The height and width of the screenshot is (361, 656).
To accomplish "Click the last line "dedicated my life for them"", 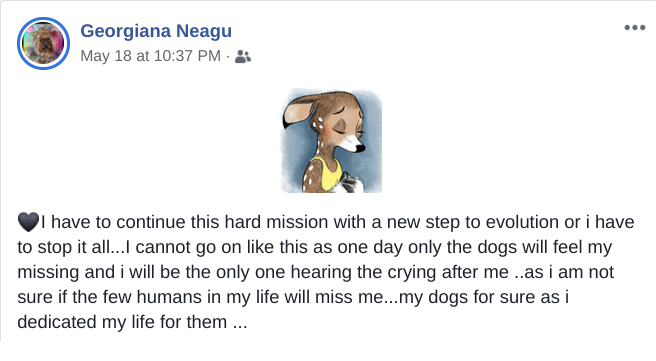I will point(132,322).
